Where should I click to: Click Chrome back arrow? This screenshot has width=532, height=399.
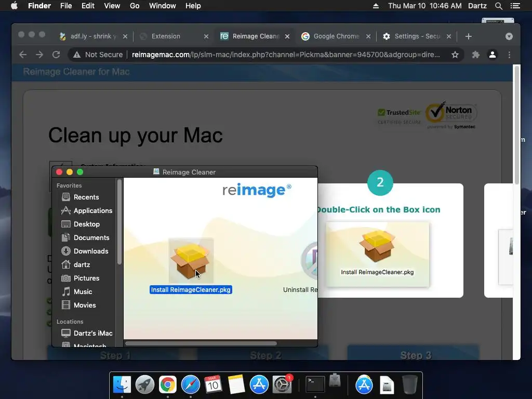[23, 55]
